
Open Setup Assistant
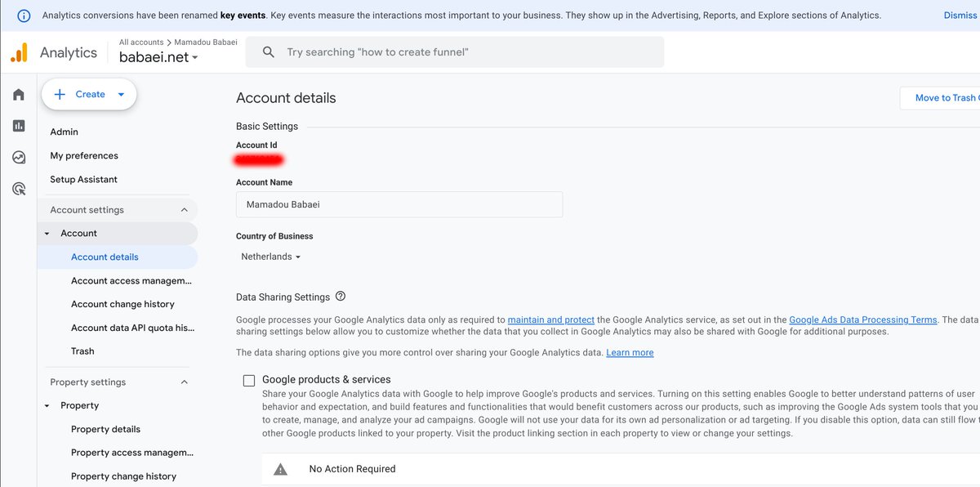84,179
